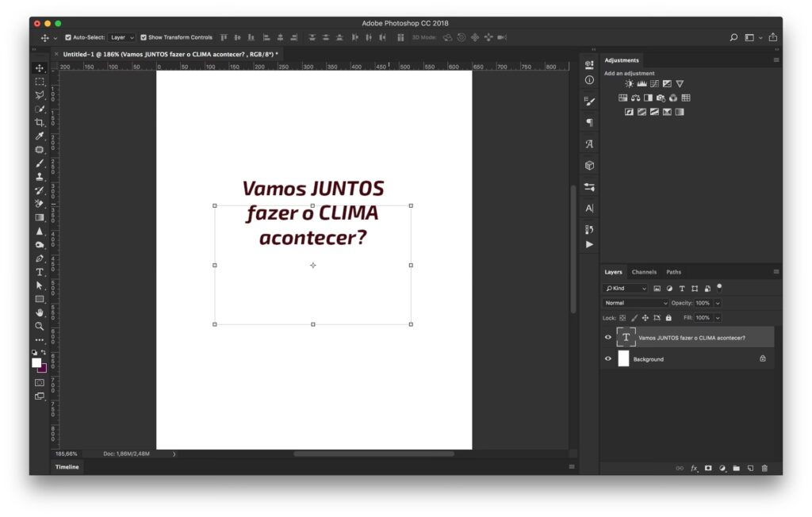Open the Timeline panel

coord(67,467)
